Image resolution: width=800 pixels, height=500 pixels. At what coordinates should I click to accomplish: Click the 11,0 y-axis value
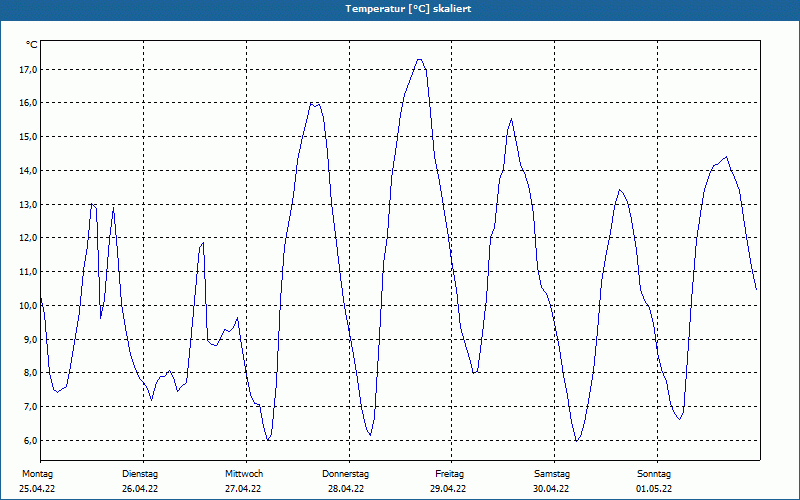(x=28, y=271)
